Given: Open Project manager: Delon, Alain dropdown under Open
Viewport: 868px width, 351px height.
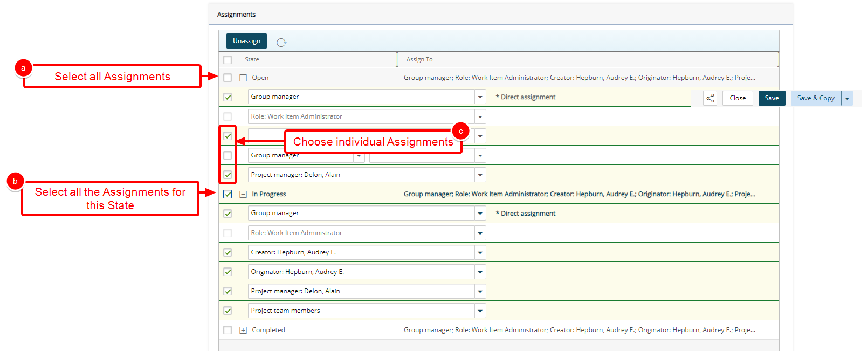Looking at the screenshot, I should [480, 175].
